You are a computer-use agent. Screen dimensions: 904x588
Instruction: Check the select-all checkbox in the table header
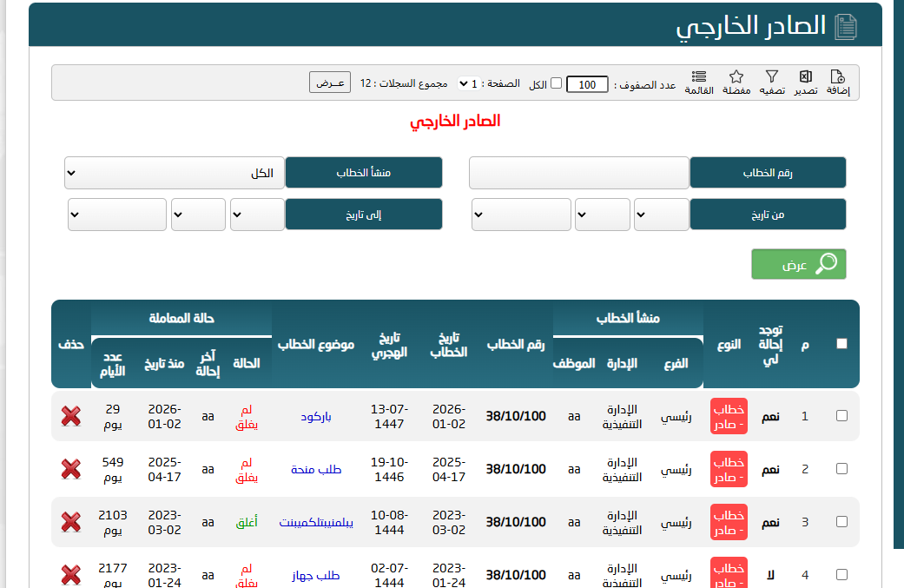(x=841, y=343)
